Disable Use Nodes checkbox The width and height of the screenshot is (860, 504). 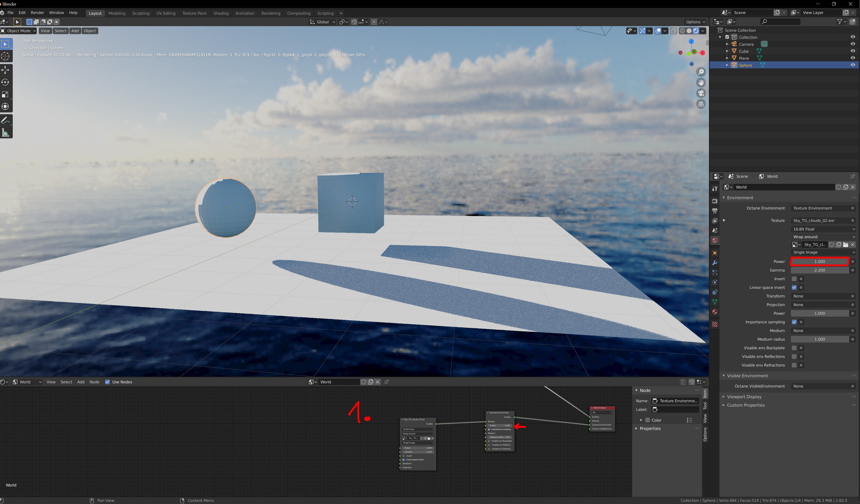tap(107, 382)
